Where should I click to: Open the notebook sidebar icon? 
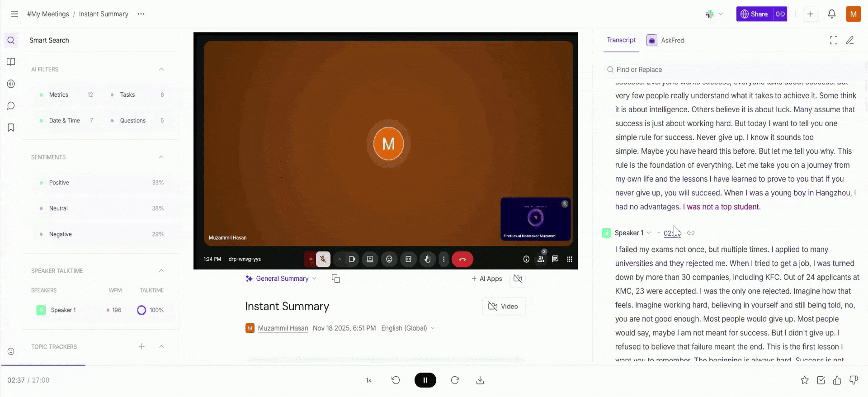point(11,62)
